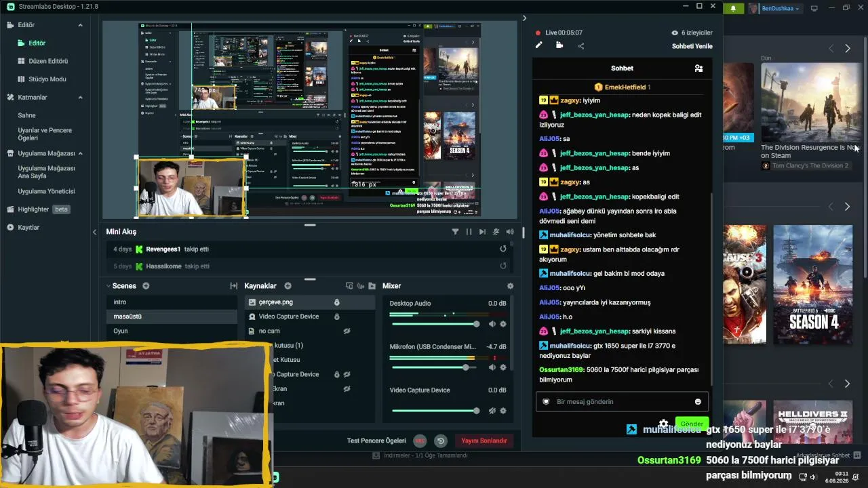The width and height of the screenshot is (868, 488).
Task: Open Video Capture Device mixer settings gear
Action: [503, 411]
